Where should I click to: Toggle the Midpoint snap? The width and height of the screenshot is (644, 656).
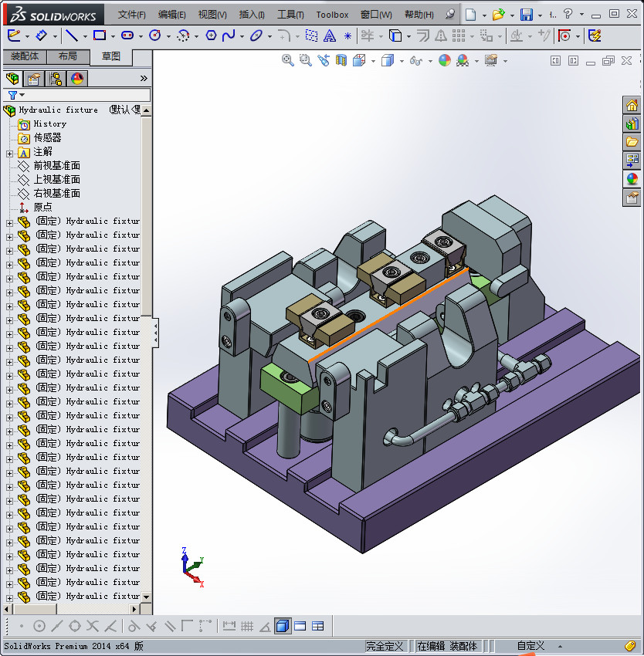[x=57, y=626]
